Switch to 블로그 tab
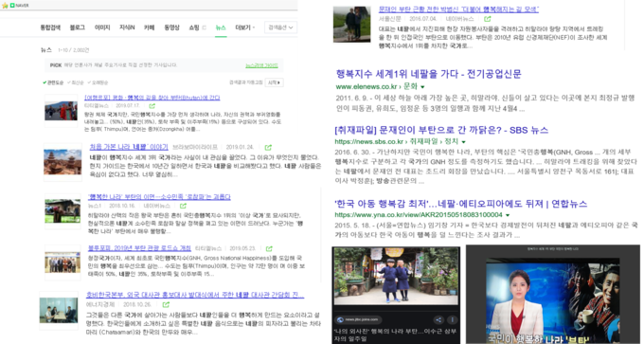This screenshot has height=344, width=644. coord(78,27)
